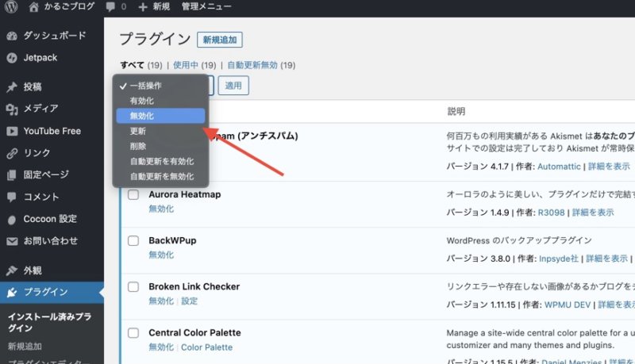The image size is (635, 364).
Task: Click the home icon beside かるごブログ
Action: pyautogui.click(x=33, y=7)
